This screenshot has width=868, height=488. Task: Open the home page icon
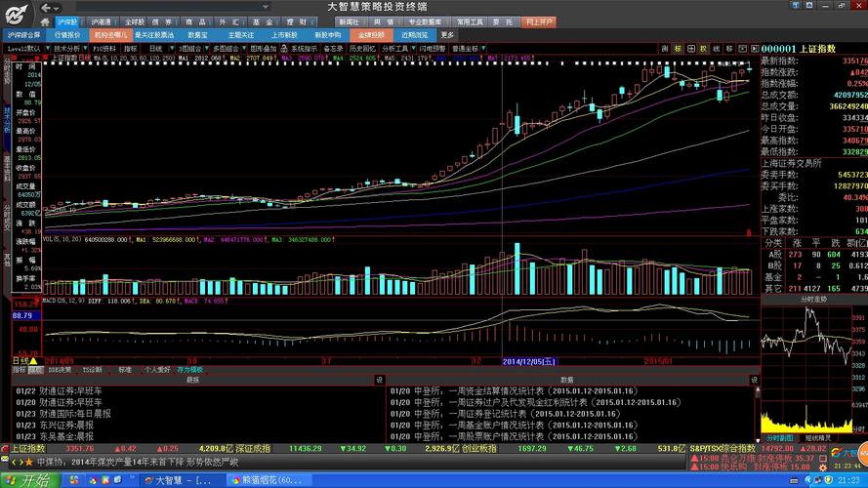[45, 22]
